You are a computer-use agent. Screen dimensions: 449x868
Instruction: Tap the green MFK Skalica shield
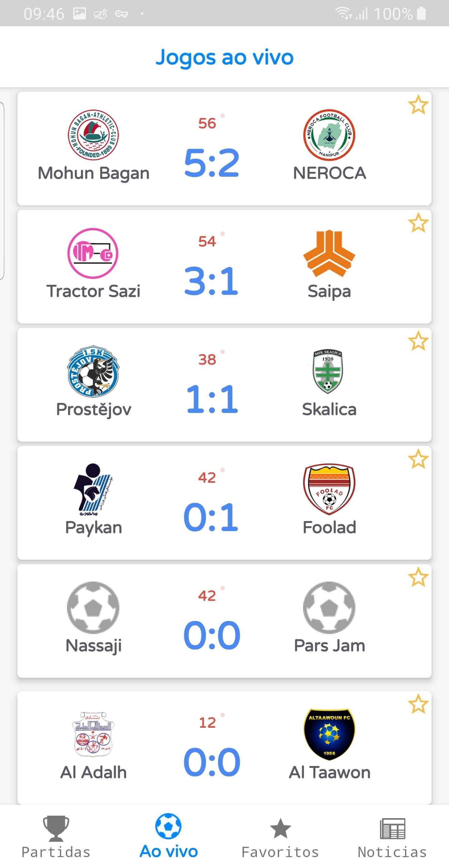click(328, 371)
